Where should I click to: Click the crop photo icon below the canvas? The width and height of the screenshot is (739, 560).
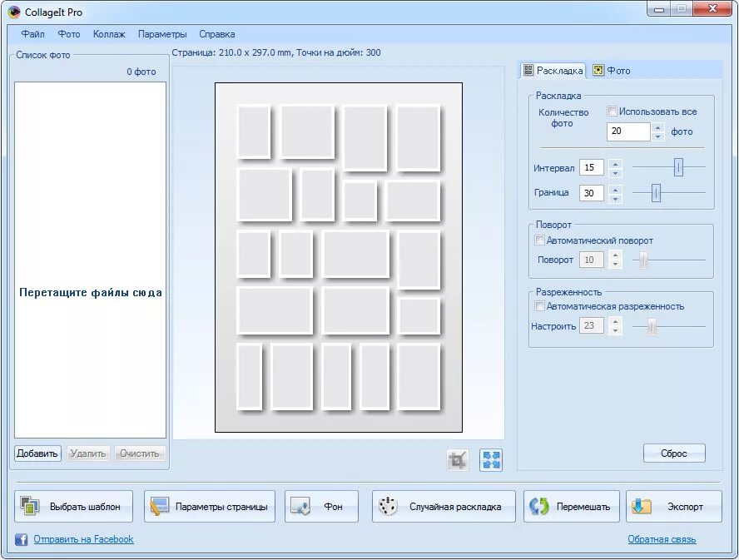click(x=458, y=460)
